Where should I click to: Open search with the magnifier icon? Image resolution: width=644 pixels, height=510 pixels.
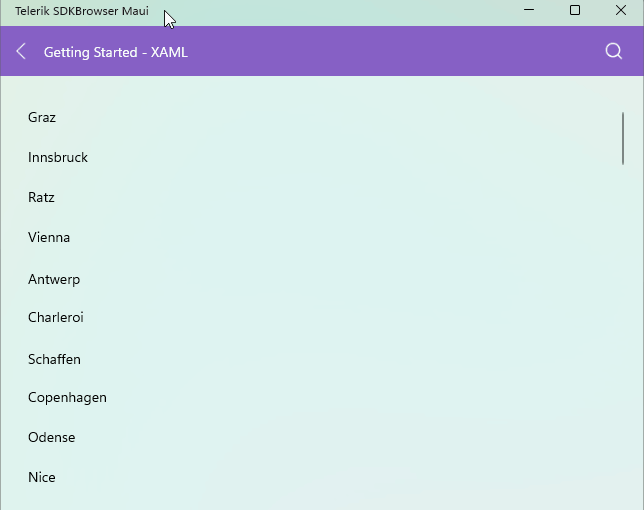click(614, 52)
